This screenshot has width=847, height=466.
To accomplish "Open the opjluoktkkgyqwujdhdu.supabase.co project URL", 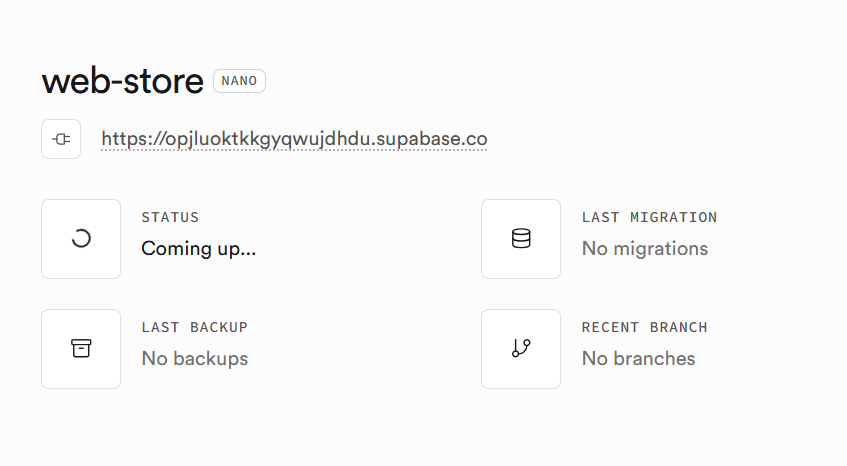I will 294,139.
